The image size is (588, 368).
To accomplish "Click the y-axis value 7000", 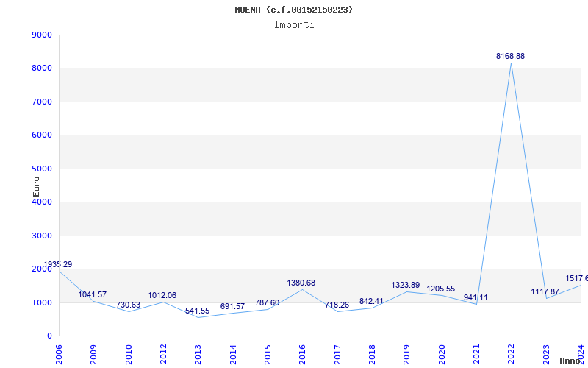I will pyautogui.click(x=42, y=102).
